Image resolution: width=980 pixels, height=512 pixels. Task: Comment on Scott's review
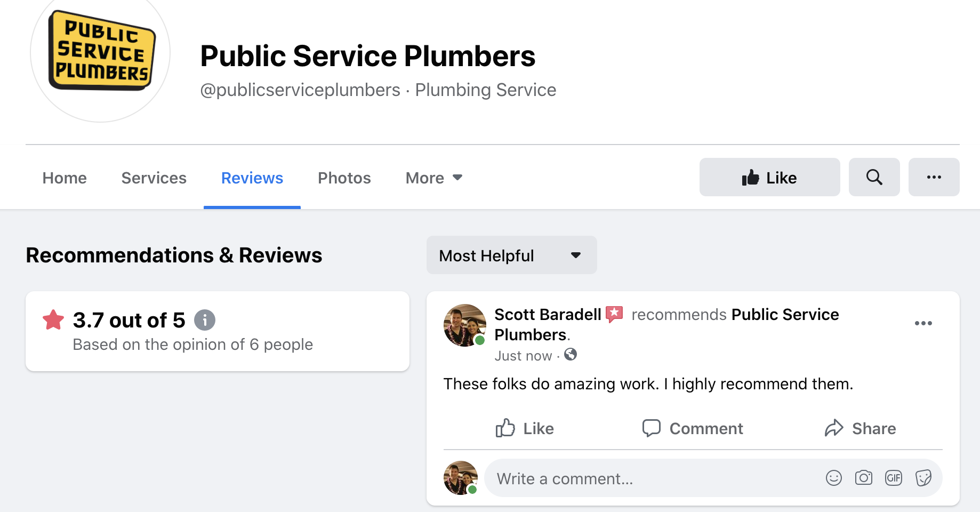pyautogui.click(x=692, y=428)
